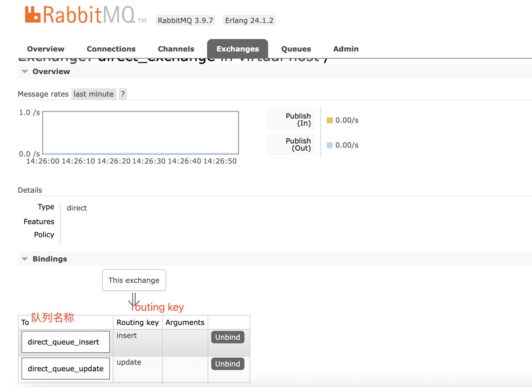Image resolution: width=532 pixels, height=392 pixels.
Task: Click the message rates chart area
Action: [140, 133]
